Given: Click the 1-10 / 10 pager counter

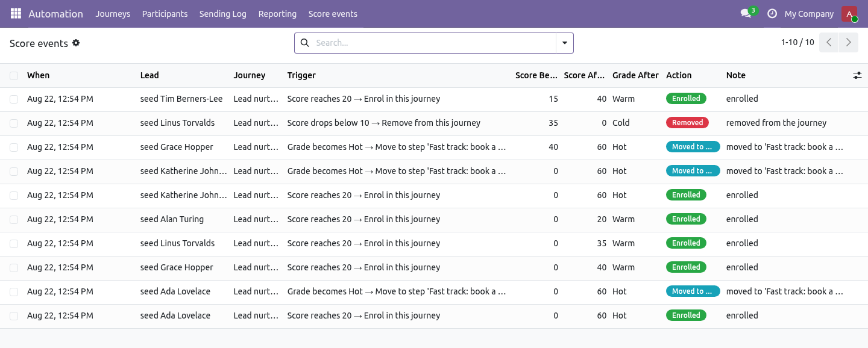Looking at the screenshot, I should pos(797,42).
